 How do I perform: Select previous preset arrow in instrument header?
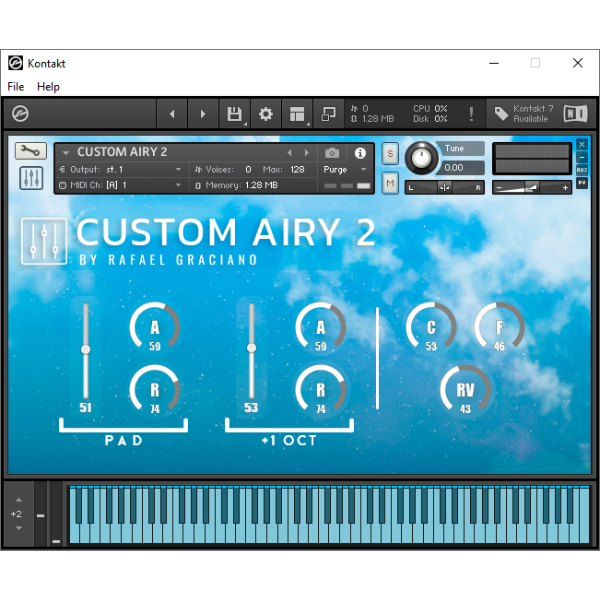pyautogui.click(x=290, y=153)
